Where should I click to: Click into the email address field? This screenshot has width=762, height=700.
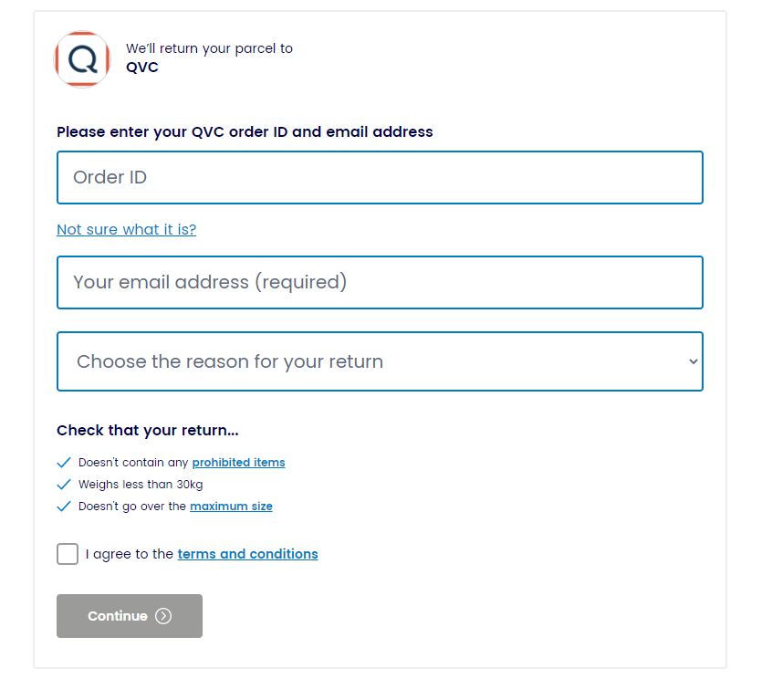point(380,282)
